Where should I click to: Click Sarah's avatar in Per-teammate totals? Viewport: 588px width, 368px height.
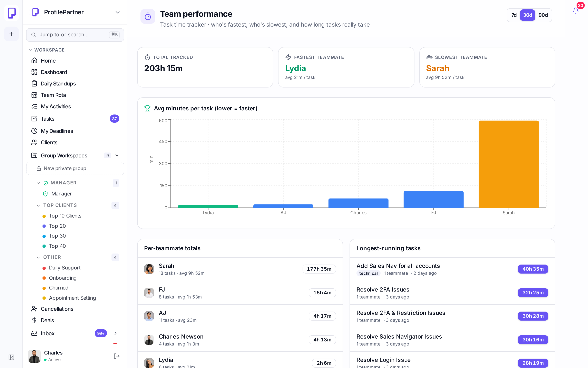[149, 269]
